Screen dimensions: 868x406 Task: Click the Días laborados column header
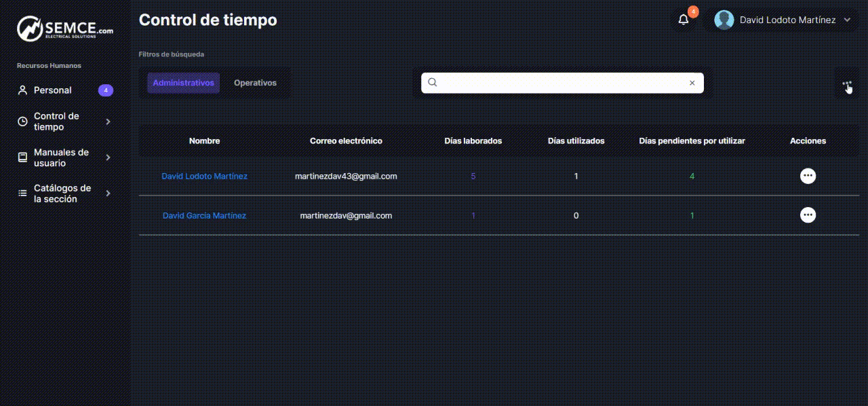pyautogui.click(x=473, y=141)
